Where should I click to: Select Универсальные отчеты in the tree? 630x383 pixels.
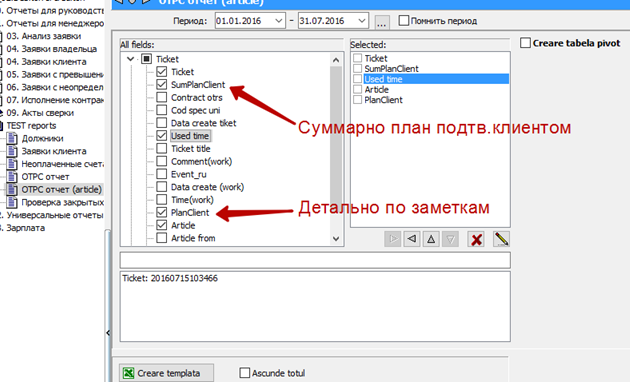(55, 215)
